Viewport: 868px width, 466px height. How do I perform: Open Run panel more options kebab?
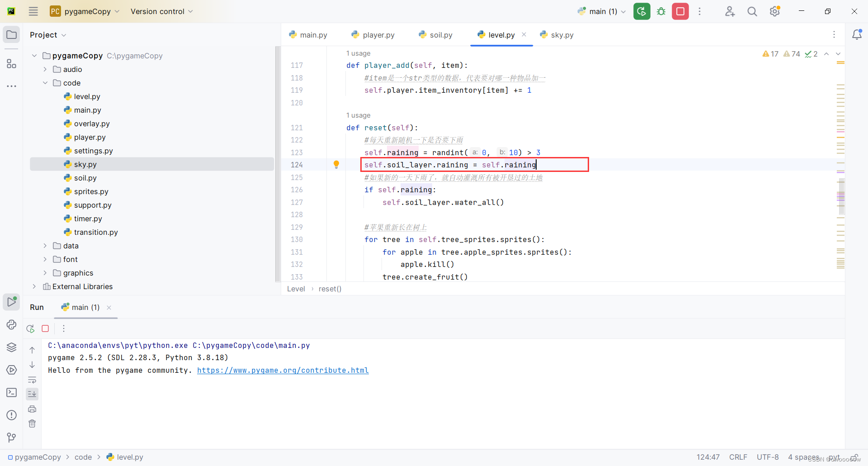click(64, 328)
